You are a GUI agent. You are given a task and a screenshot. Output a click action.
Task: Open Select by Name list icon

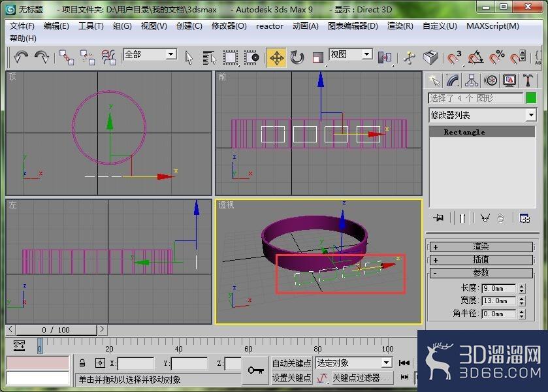coord(210,57)
